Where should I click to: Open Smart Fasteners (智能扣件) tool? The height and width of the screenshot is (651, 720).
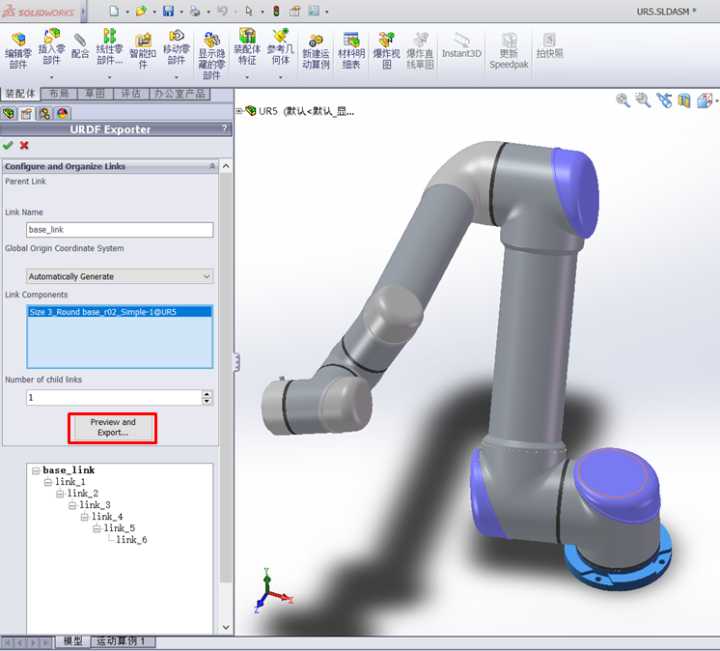[x=143, y=51]
